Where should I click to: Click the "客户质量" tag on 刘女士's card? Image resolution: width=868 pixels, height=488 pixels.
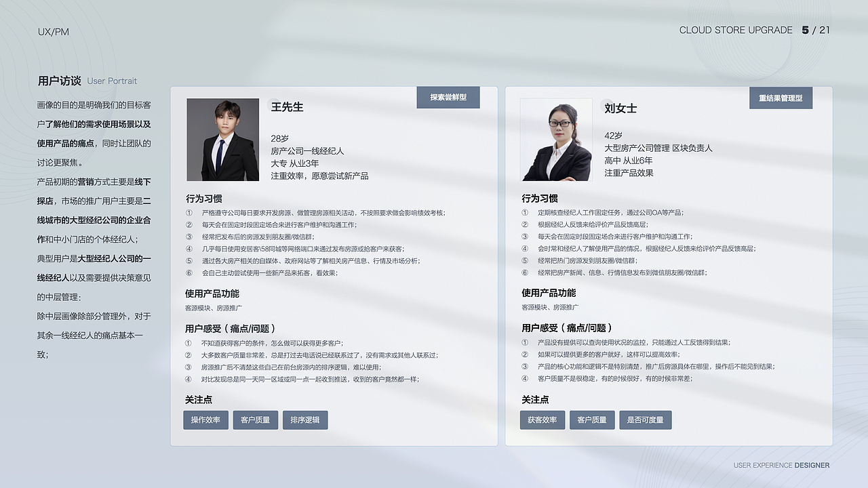pos(593,420)
